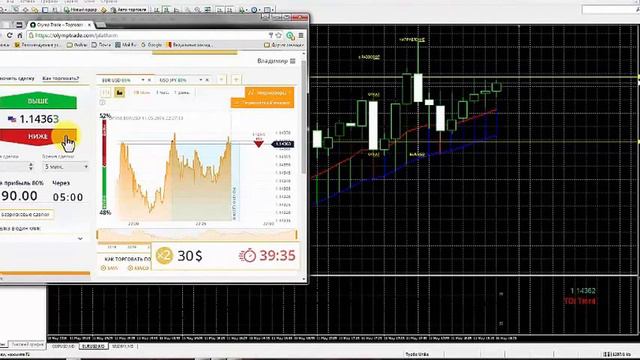The height and width of the screenshot is (360, 640).
Task: Click the 05:00 countdown value
Action: coord(68,197)
